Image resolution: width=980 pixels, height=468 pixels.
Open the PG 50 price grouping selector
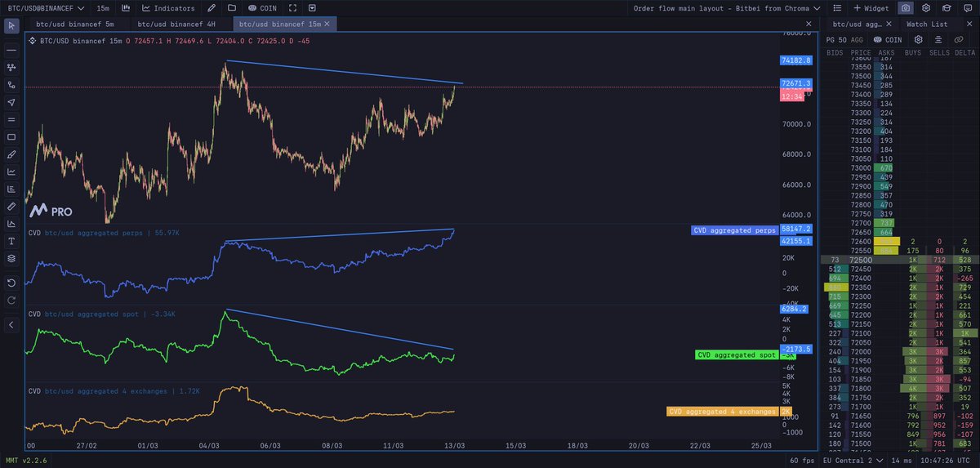pyautogui.click(x=835, y=39)
